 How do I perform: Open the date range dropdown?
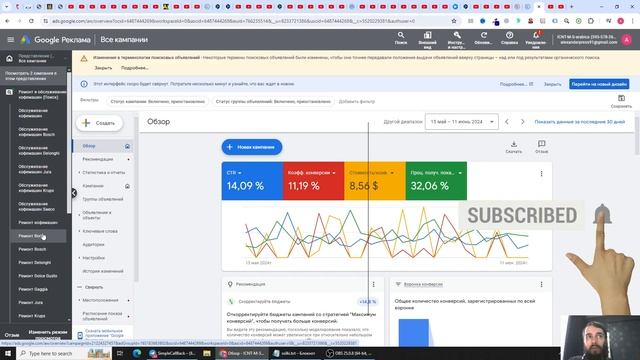point(462,122)
